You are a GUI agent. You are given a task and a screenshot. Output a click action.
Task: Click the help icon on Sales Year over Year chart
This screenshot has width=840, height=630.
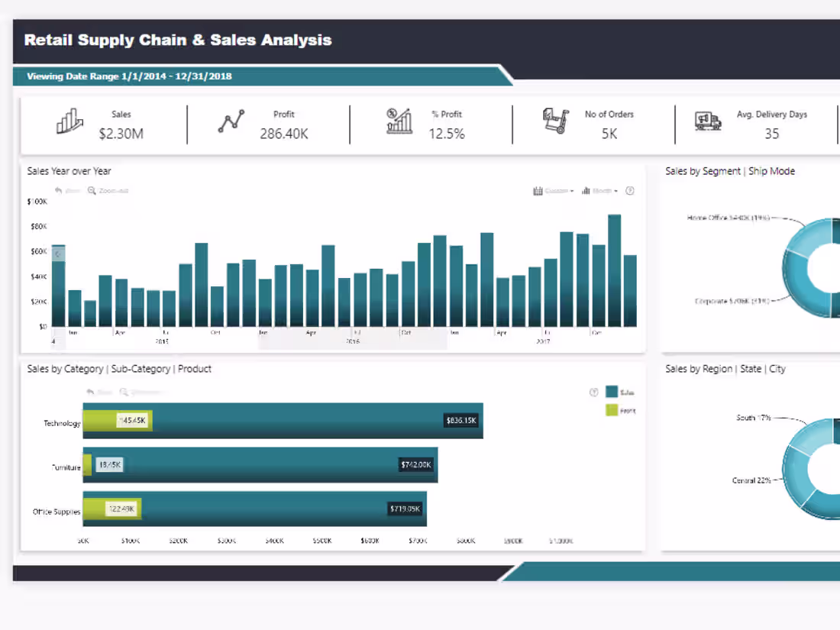(x=630, y=190)
